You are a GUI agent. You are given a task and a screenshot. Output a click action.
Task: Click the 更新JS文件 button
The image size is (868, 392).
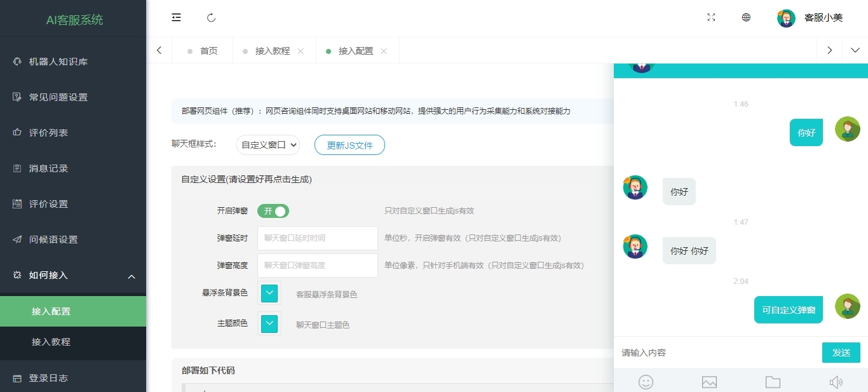tap(349, 145)
